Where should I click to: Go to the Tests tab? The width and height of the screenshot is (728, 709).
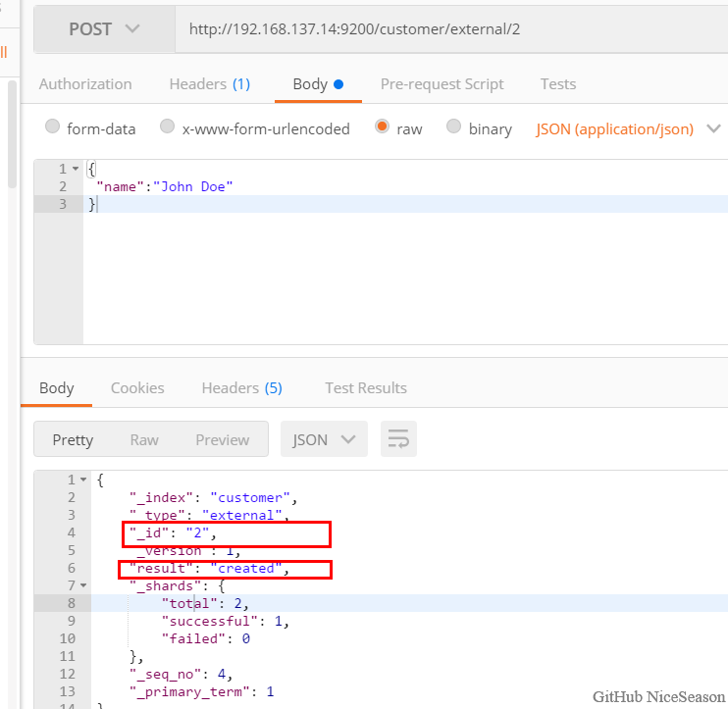tap(558, 84)
